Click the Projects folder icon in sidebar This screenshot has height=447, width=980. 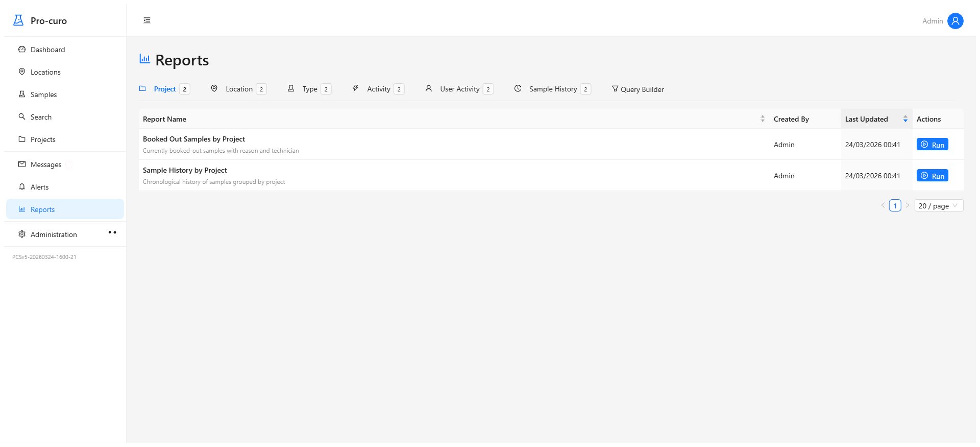pyautogui.click(x=22, y=139)
